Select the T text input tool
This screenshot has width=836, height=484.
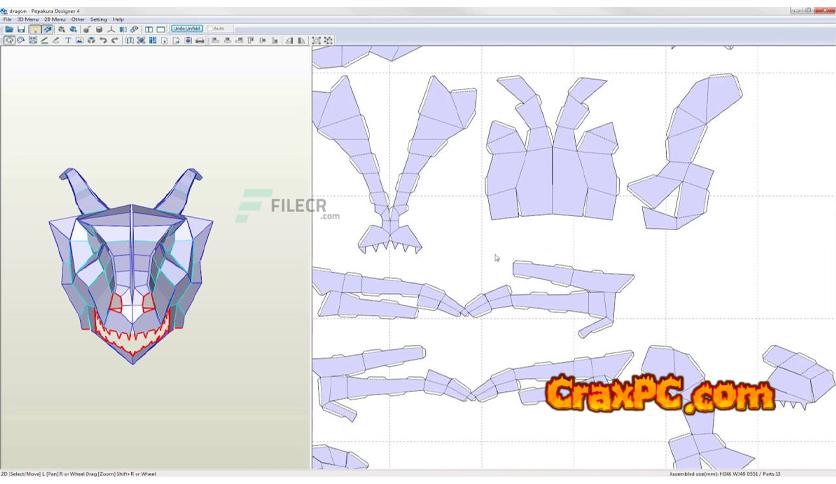pyautogui.click(x=68, y=40)
